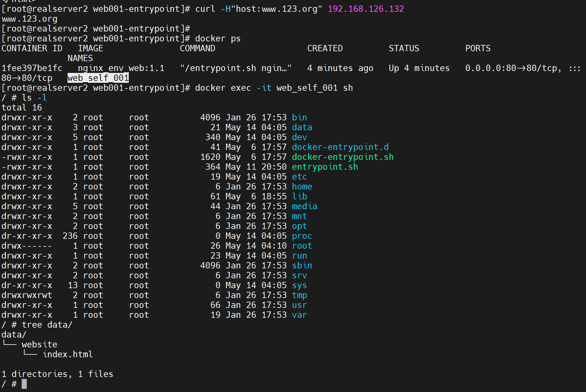586x392 pixels.
Task: Click the proc directory name
Action: pyautogui.click(x=302, y=236)
